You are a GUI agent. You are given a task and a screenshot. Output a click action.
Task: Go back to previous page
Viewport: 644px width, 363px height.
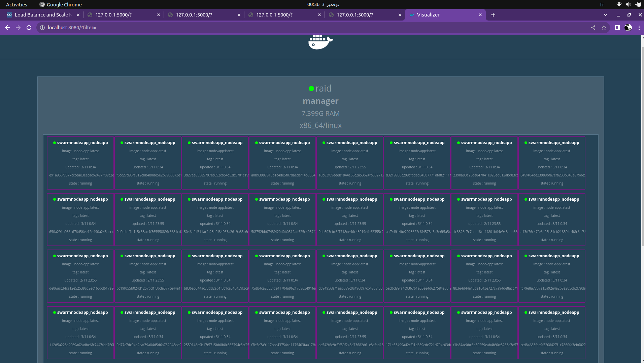(x=7, y=28)
